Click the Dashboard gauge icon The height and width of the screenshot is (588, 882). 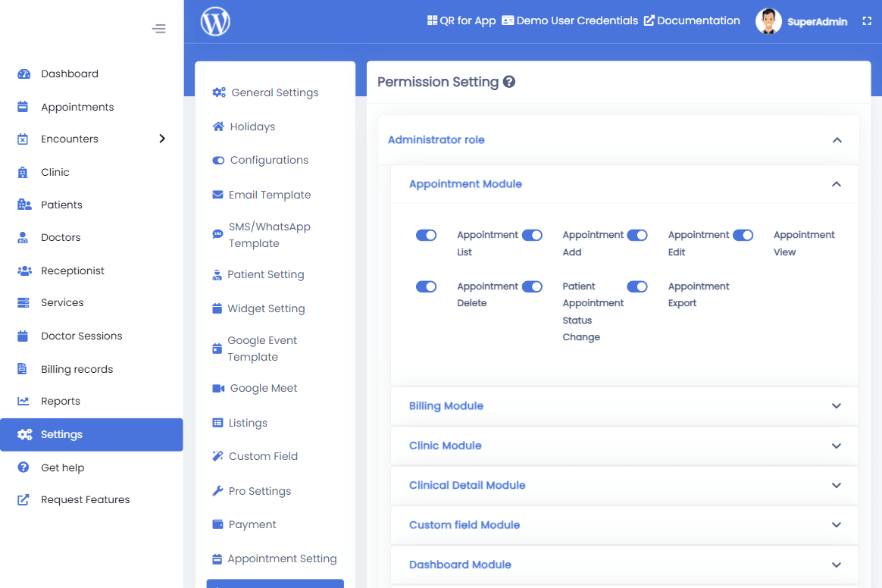point(23,73)
